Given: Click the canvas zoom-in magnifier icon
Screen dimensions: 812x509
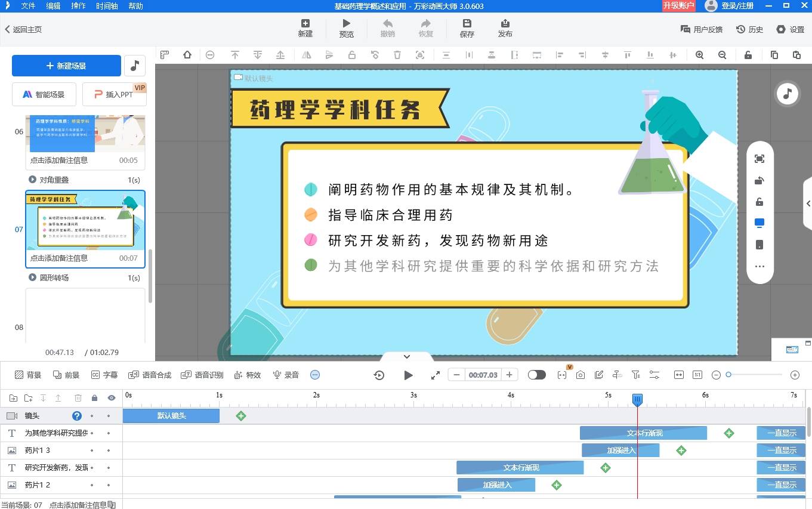Looking at the screenshot, I should coord(699,55).
